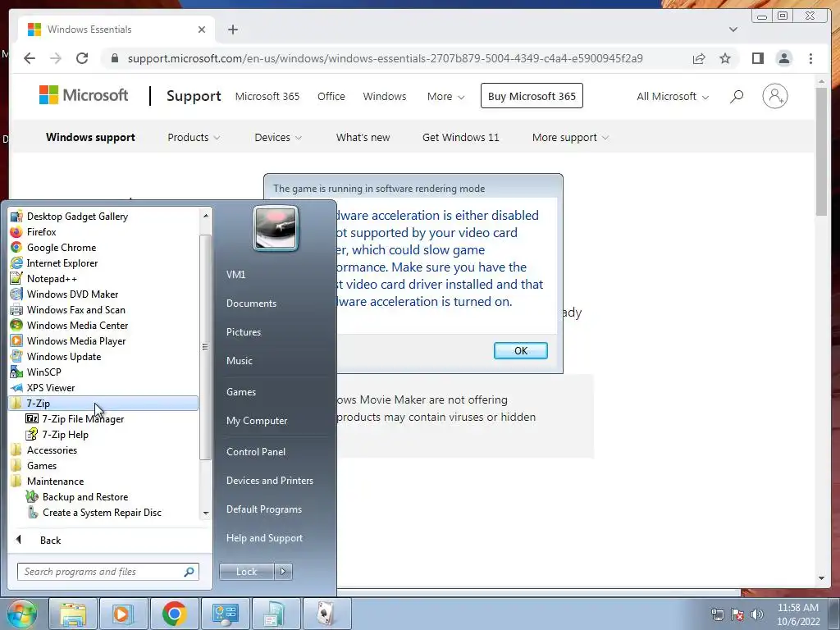
Task: Open My Computer from Start menu
Action: [x=257, y=421]
